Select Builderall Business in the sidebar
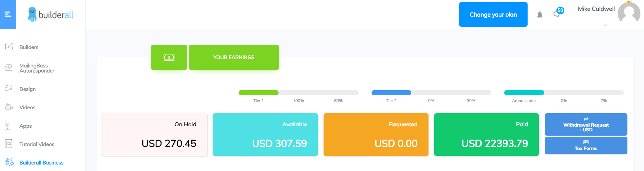Image resolution: width=644 pixels, height=171 pixels. [41, 163]
